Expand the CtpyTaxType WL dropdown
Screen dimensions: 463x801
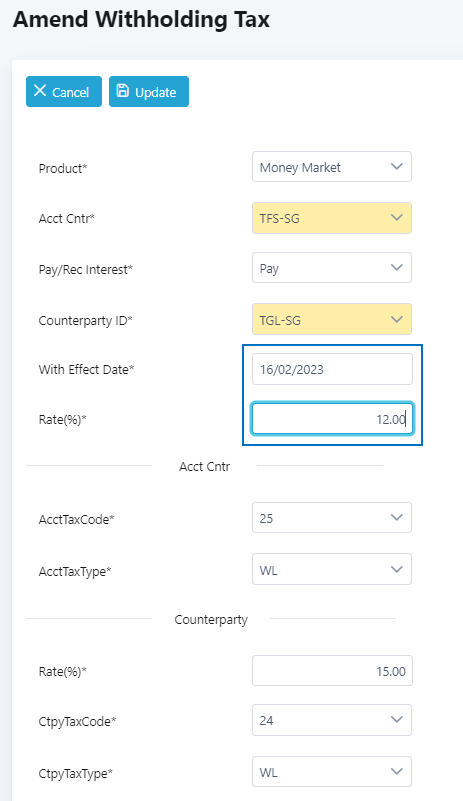332,771
